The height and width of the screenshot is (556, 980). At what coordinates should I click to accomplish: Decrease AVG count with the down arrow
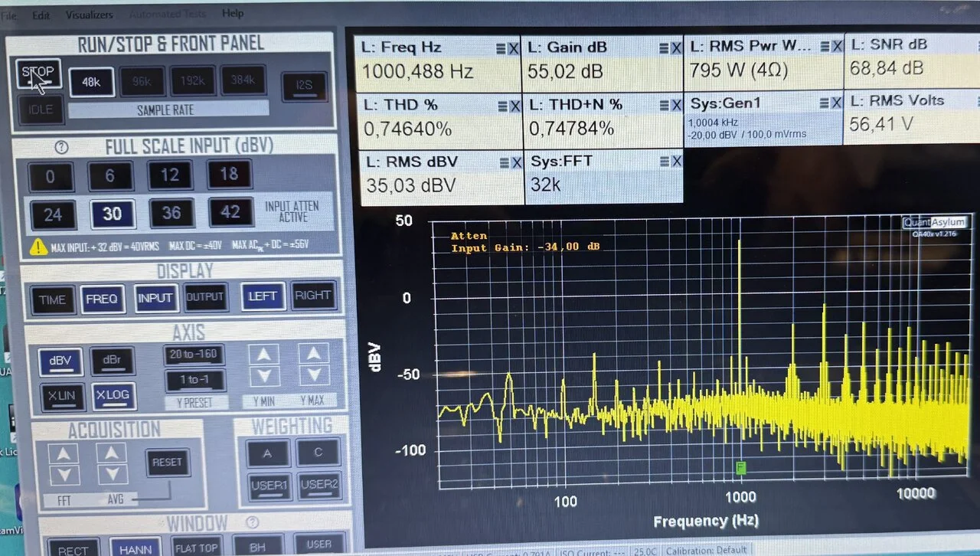[113, 475]
